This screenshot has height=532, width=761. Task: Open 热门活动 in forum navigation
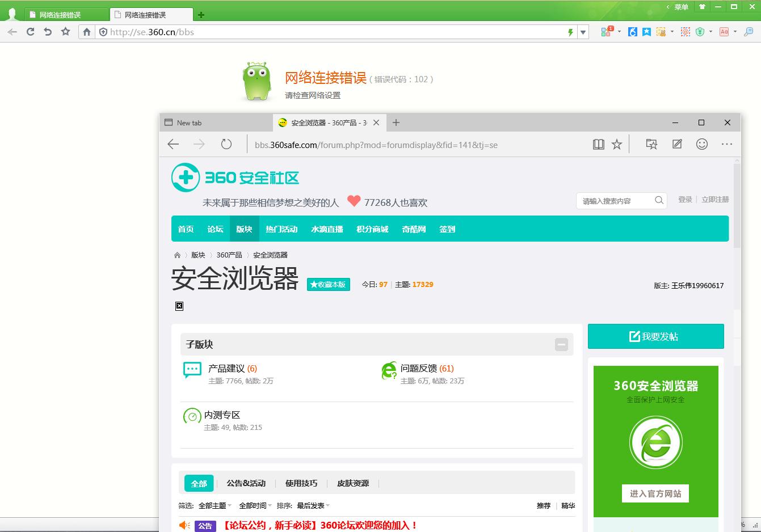click(x=281, y=229)
